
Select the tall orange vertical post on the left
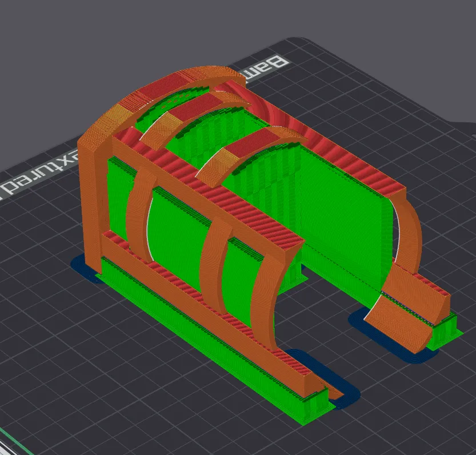click(x=91, y=200)
